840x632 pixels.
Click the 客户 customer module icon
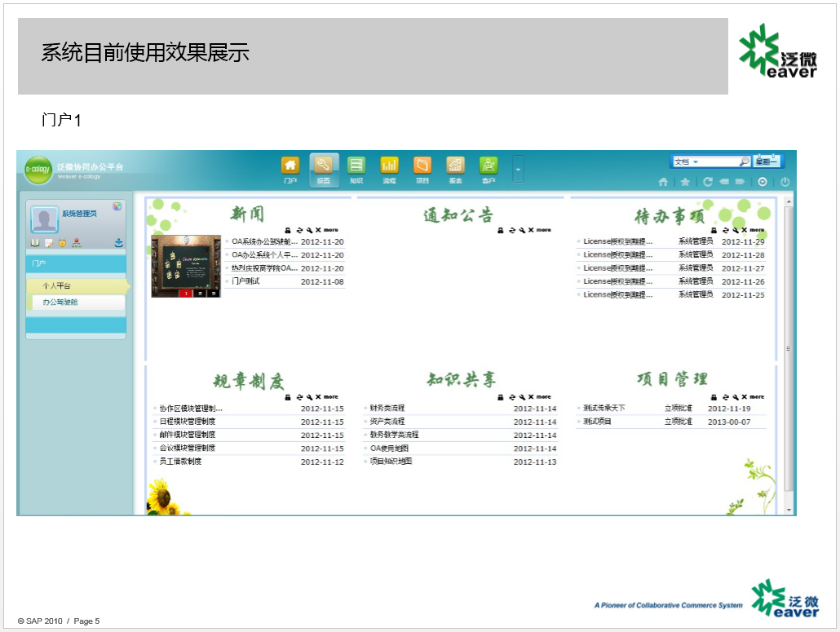point(489,169)
